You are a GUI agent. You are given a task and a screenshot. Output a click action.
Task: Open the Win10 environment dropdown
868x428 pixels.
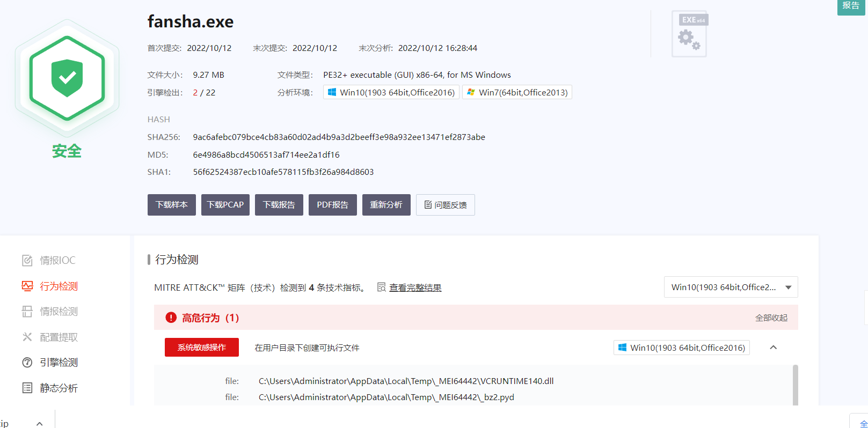coord(731,287)
